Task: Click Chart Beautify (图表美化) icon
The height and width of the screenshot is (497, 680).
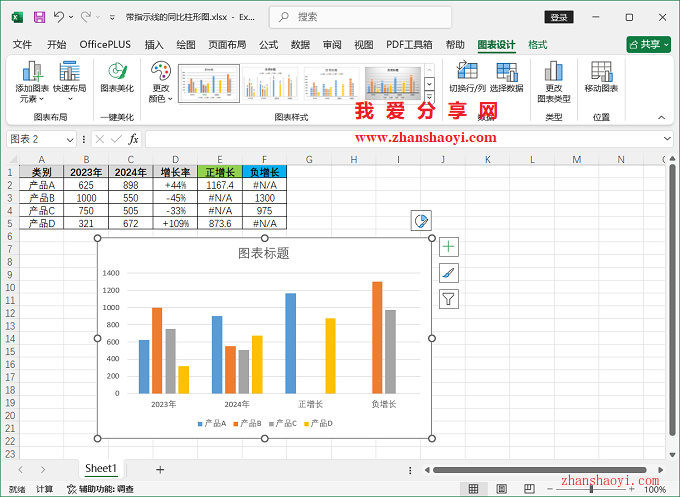Action: click(117, 76)
